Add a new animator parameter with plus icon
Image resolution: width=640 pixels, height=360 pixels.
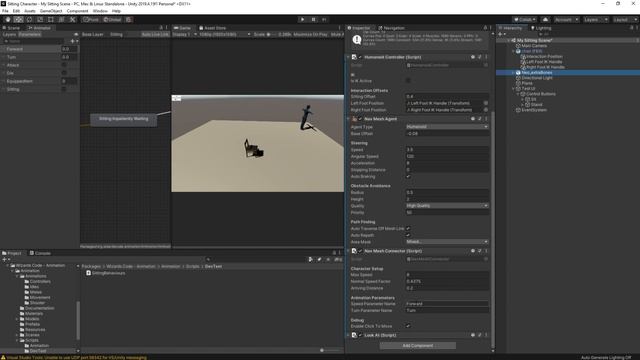pos(73,41)
